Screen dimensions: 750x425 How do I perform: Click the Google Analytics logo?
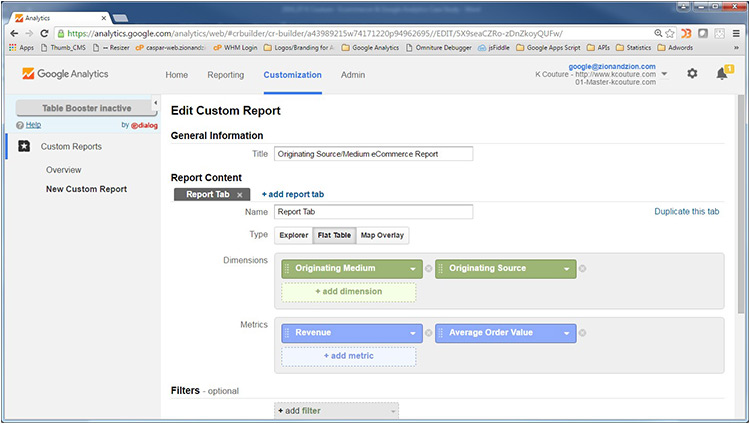tap(65, 74)
